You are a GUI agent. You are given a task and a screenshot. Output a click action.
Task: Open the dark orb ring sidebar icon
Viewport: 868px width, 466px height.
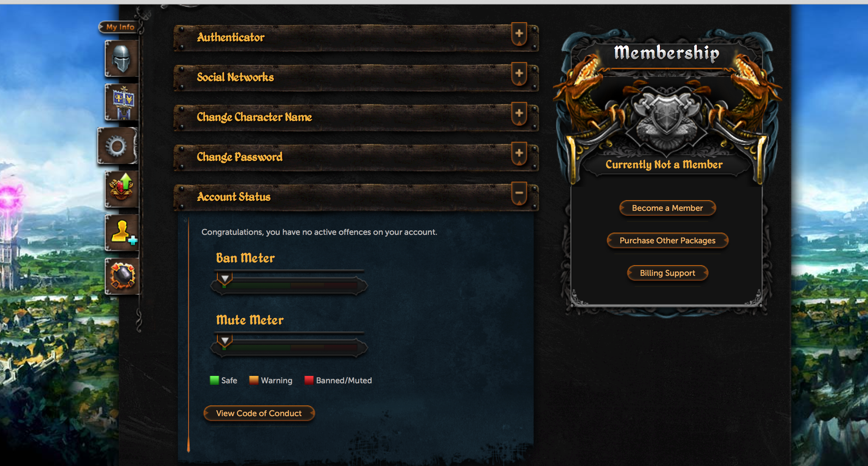(x=122, y=276)
